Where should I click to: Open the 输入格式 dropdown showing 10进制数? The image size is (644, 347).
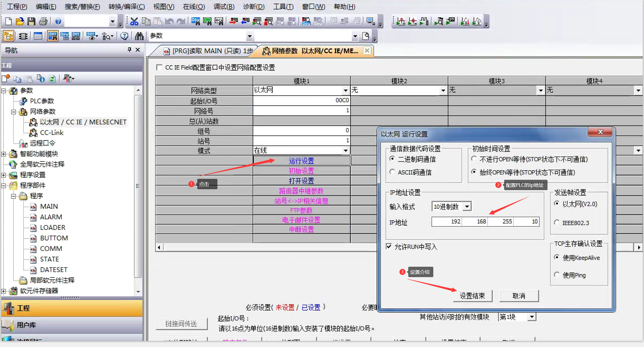(x=467, y=206)
